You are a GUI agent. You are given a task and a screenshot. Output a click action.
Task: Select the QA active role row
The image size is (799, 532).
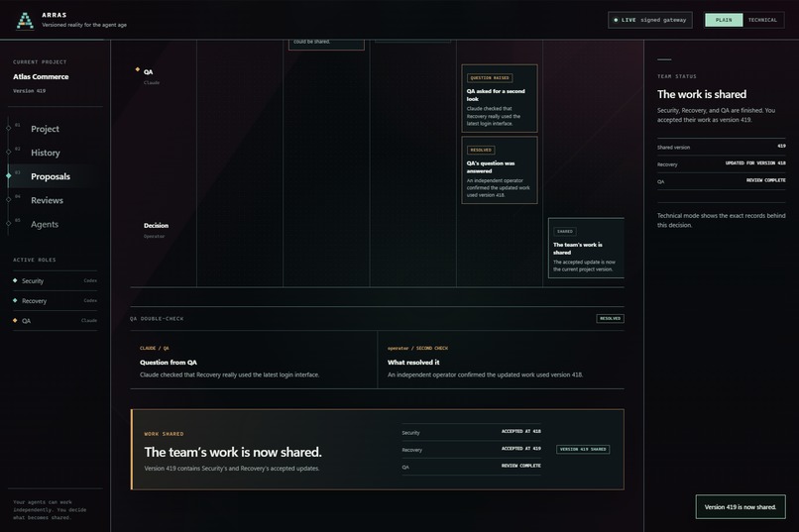click(56, 321)
